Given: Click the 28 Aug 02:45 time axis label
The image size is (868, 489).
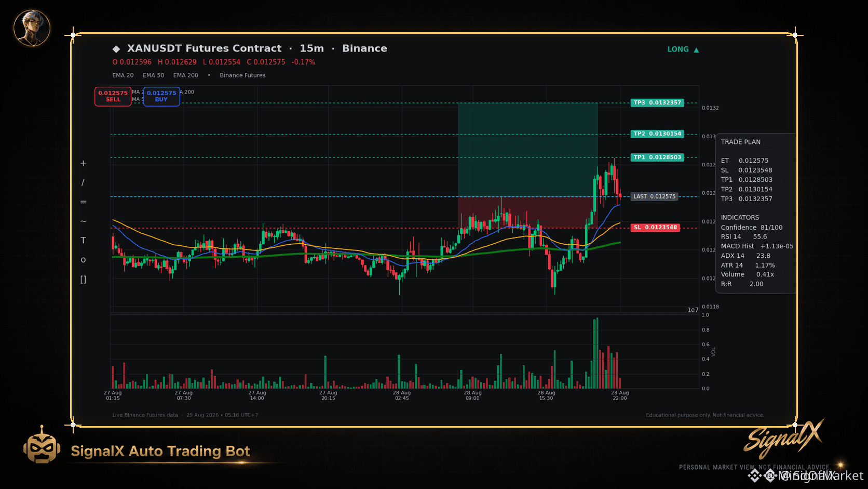Looking at the screenshot, I should (402, 395).
